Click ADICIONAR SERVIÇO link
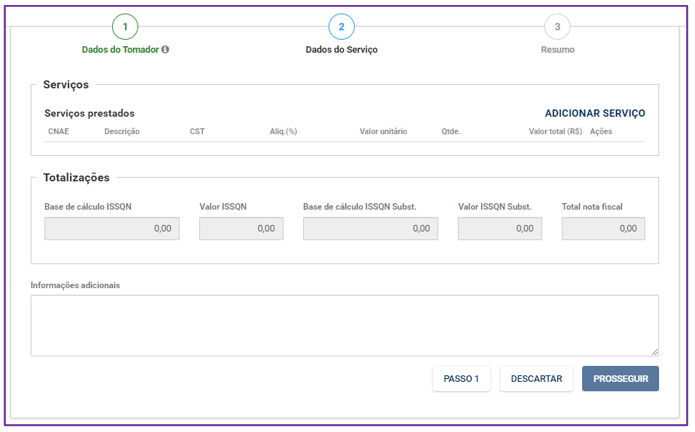Screen dimensions: 695x432 595,113
